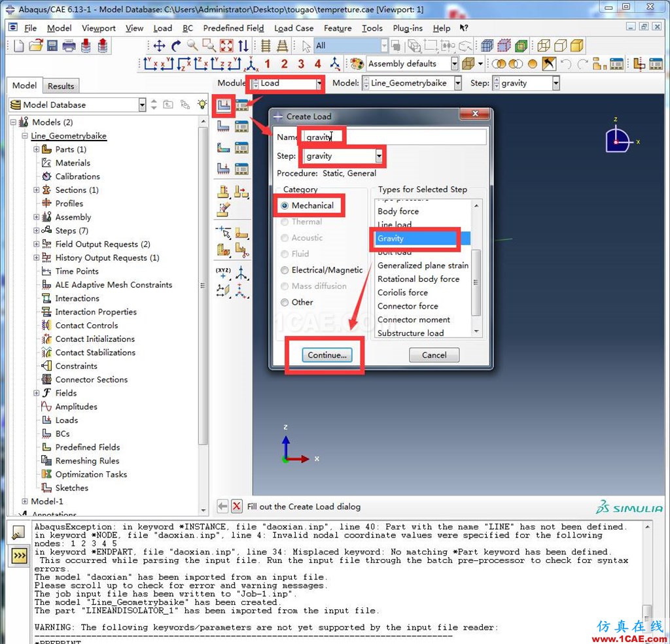
Task: Click the command line interface icon
Action: pyautogui.click(x=19, y=556)
